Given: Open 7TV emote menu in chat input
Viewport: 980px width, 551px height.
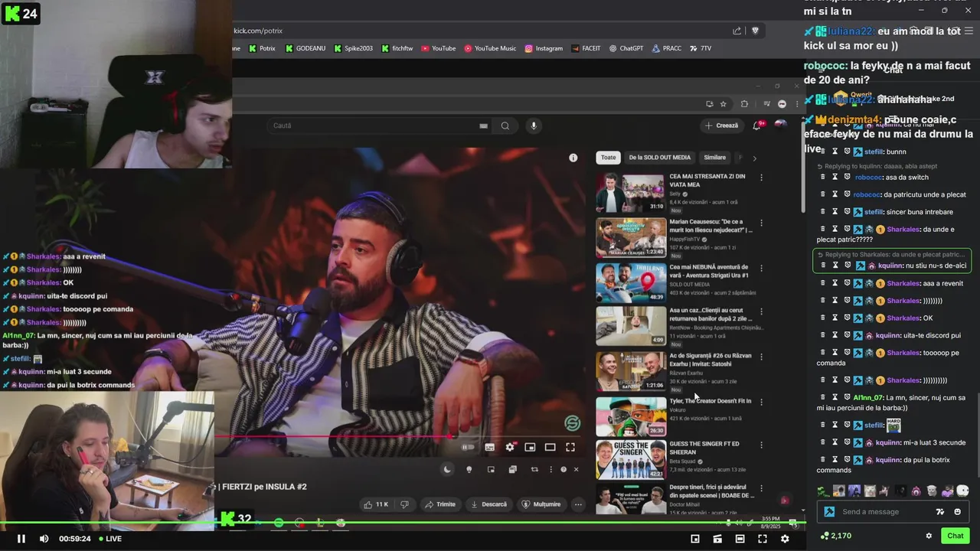Looking at the screenshot, I should 940,512.
